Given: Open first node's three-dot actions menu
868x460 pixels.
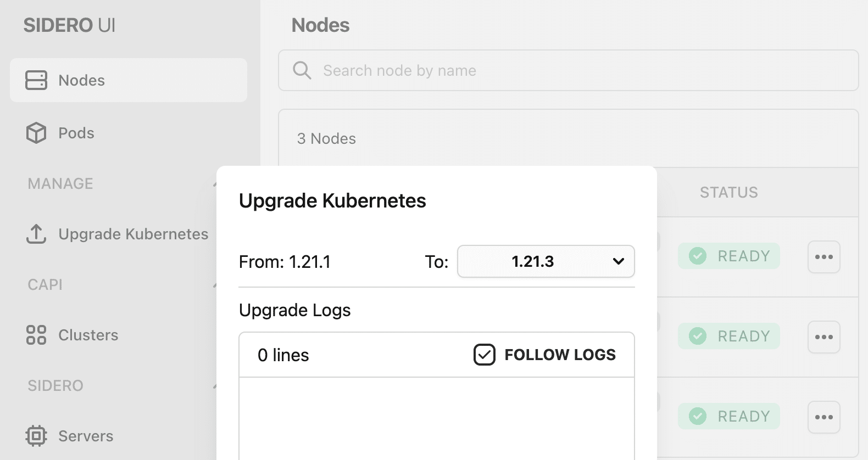Looking at the screenshot, I should (x=824, y=257).
